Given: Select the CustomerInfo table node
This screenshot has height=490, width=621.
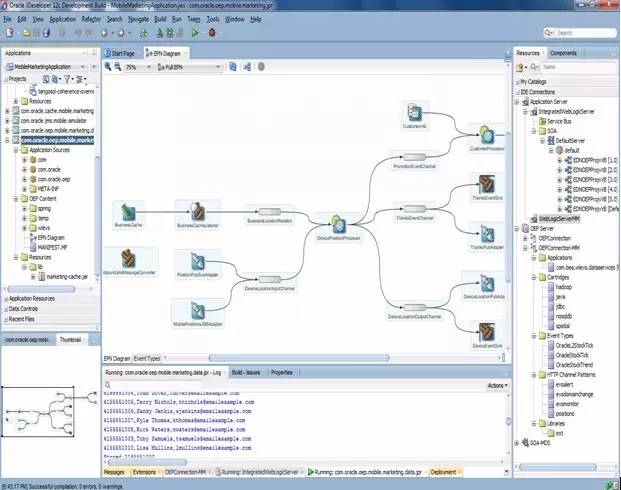Looking at the screenshot, I should pyautogui.click(x=415, y=116).
